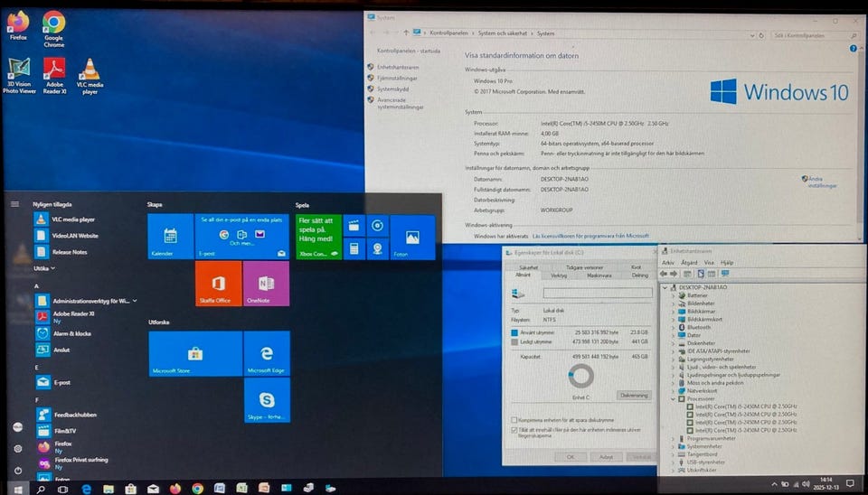This screenshot has height=495, width=868.
Task: Click the Microsoft Edge tile
Action: [267, 353]
